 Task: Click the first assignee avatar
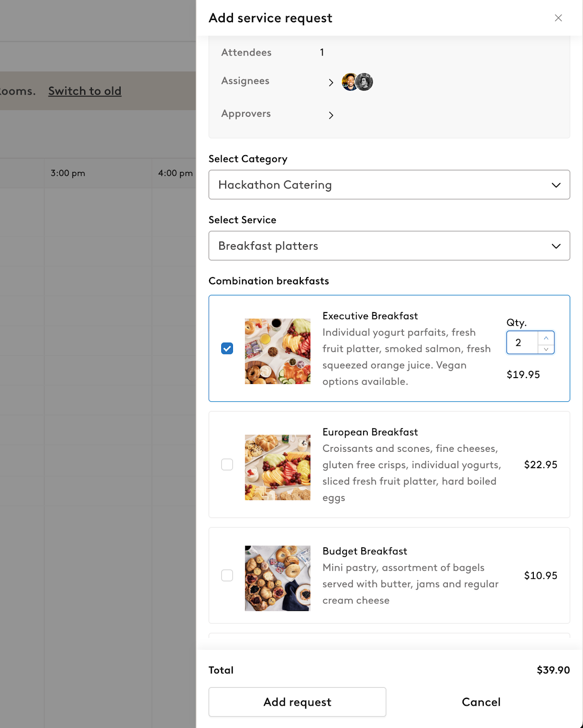coord(349,82)
